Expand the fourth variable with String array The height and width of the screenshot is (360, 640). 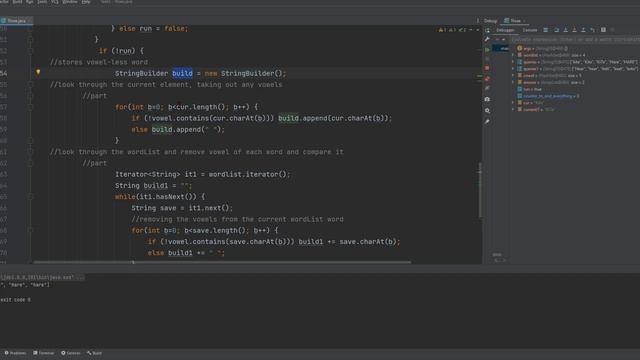[x=513, y=69]
